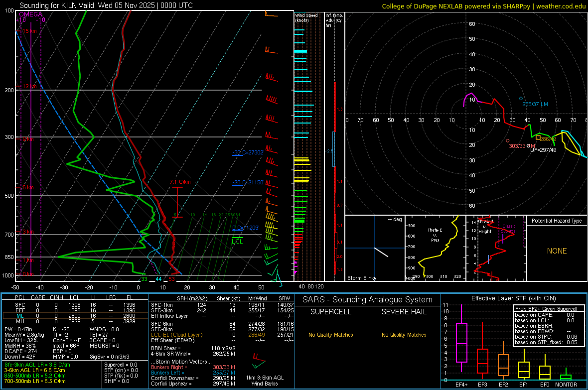The width and height of the screenshot is (588, 390).
Task: Click the 0 C=11209' freezing level label
Action: tap(246, 228)
